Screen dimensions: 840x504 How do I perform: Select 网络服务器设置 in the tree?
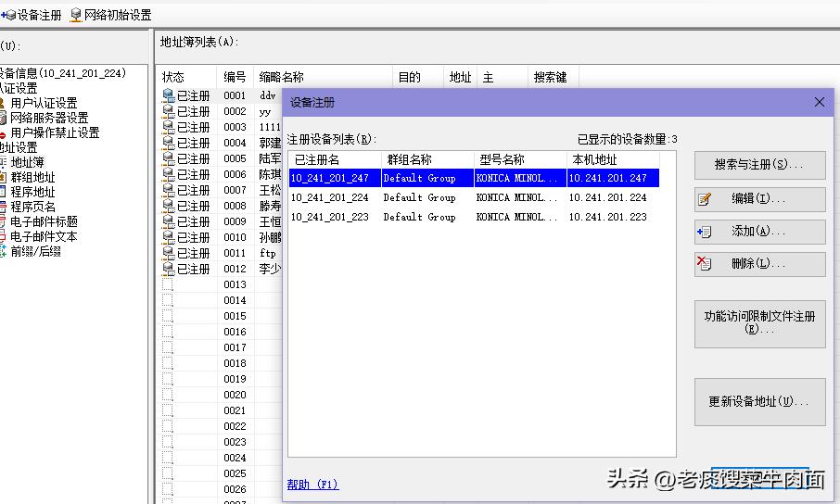[x=49, y=118]
